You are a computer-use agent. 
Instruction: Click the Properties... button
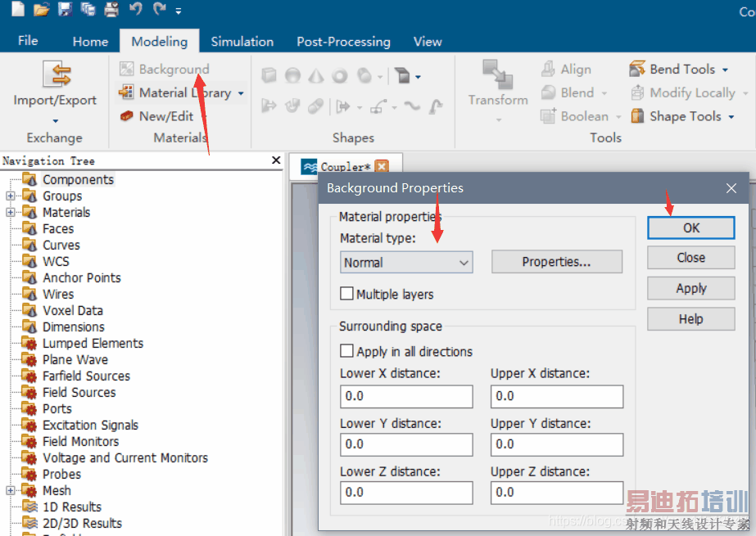click(x=557, y=262)
